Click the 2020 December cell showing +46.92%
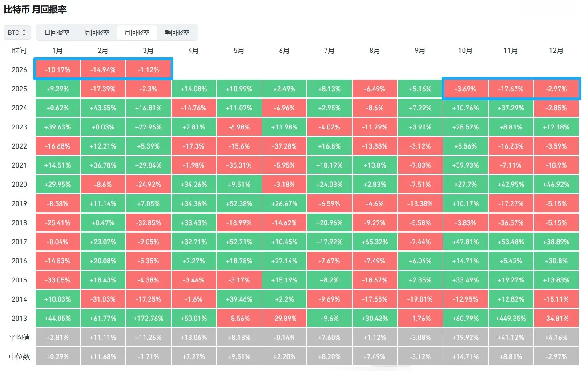This screenshot has width=588, height=371. (556, 185)
